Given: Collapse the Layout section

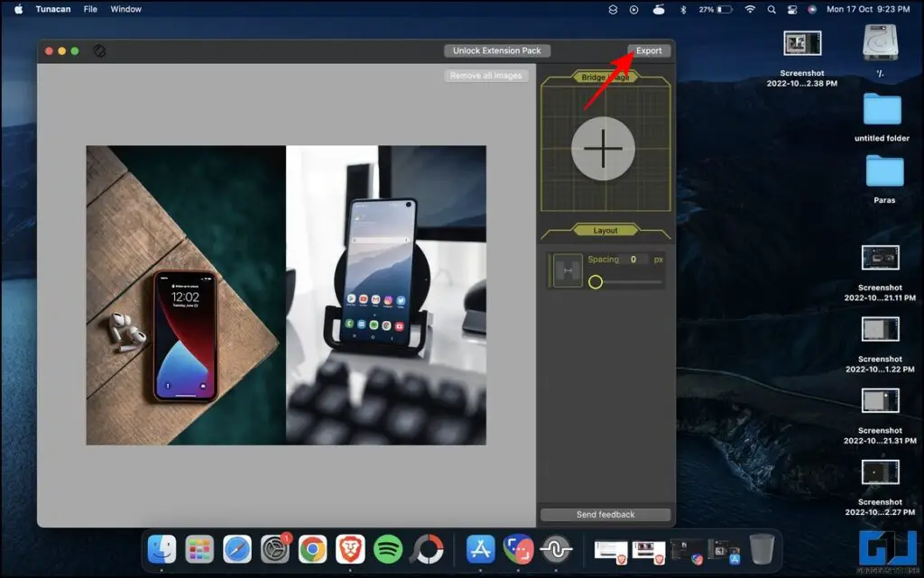Looking at the screenshot, I should (x=605, y=230).
